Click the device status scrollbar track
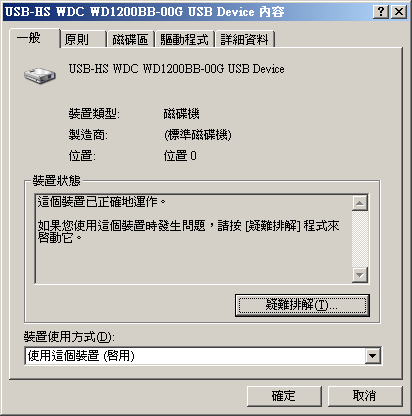The width and height of the screenshot is (412, 416). pos(360,239)
